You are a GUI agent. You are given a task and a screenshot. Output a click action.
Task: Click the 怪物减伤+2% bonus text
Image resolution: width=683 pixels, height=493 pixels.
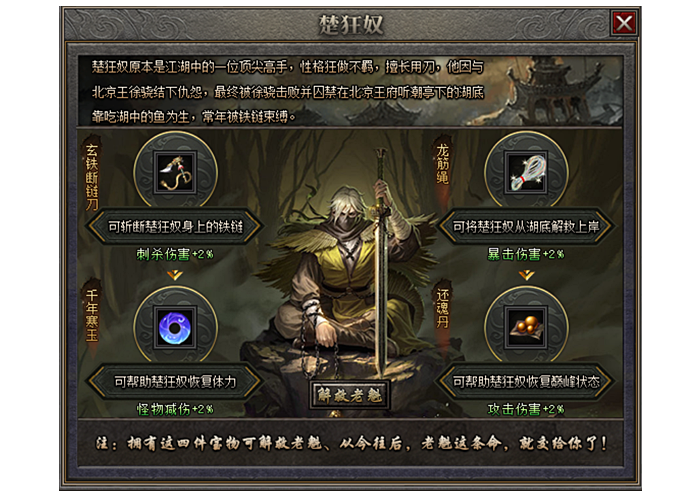(175, 409)
